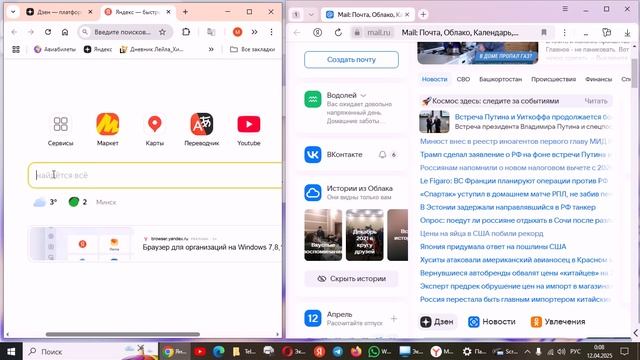
Task: Select СВО news category tab
Action: pos(463,79)
